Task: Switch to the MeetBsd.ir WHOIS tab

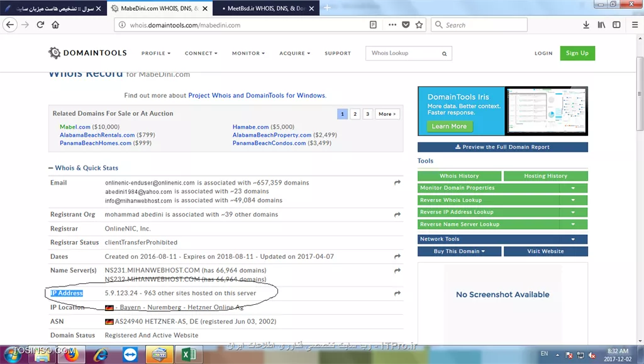Action: (x=266, y=8)
